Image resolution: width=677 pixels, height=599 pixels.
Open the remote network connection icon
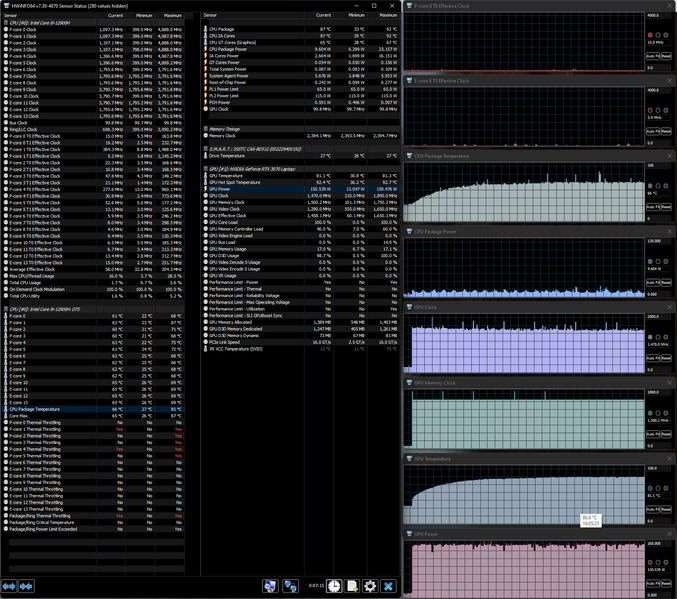[x=290, y=586]
